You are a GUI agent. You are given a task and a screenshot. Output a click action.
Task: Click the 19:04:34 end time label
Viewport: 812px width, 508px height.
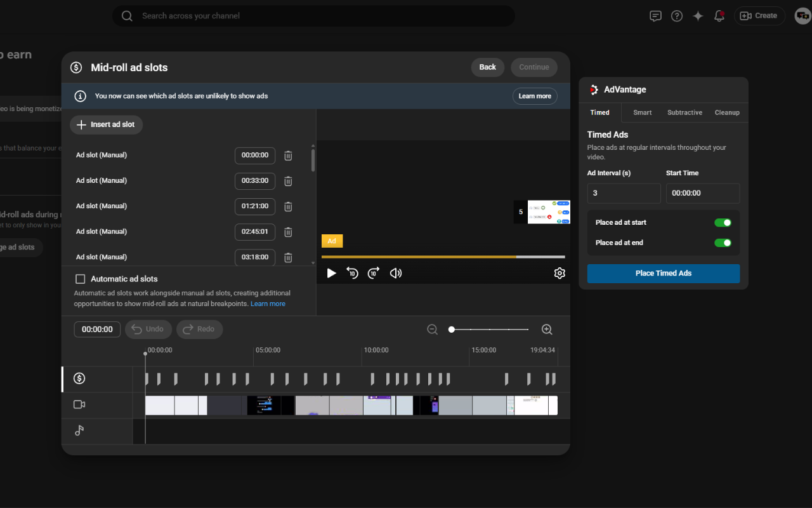[542, 350]
